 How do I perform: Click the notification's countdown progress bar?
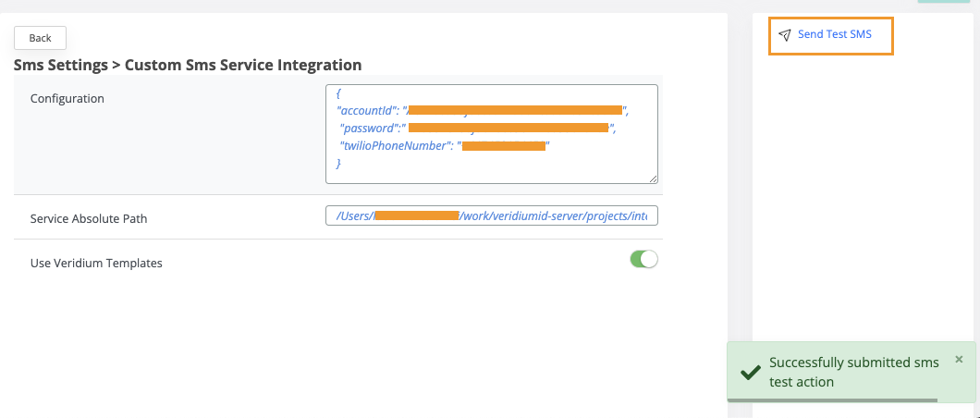point(832,400)
